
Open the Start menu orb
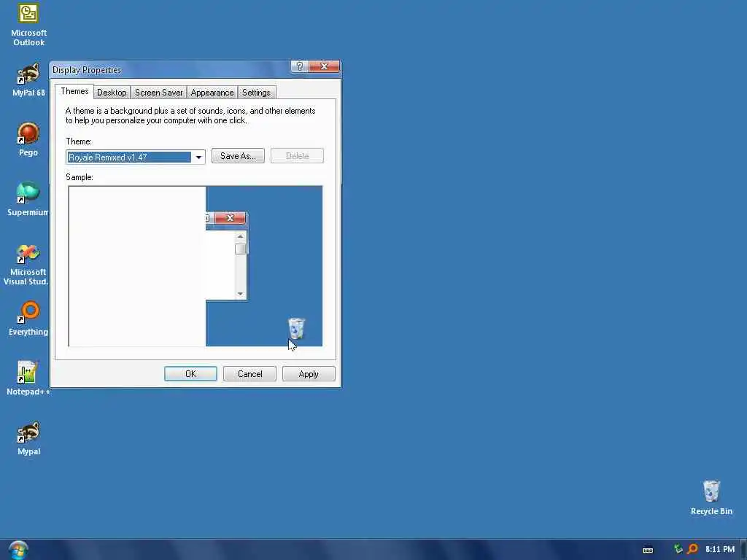[x=18, y=550]
